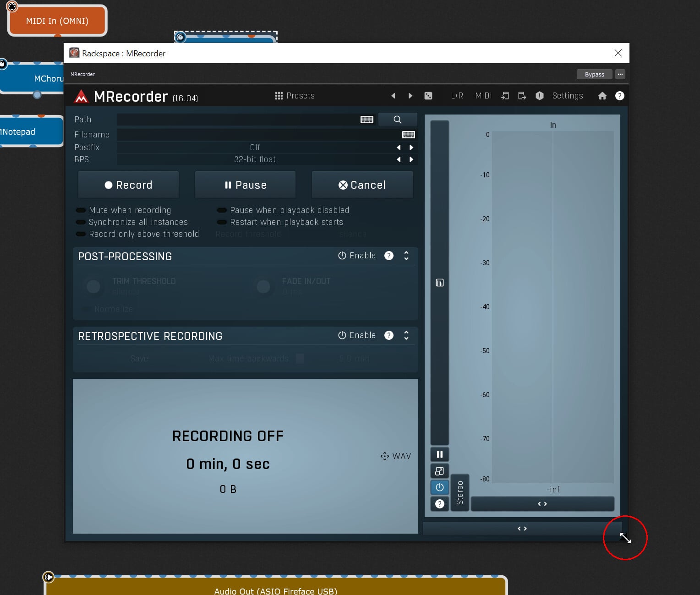The height and width of the screenshot is (595, 700).
Task: Browse for path with magnifier icon
Action: (x=397, y=120)
